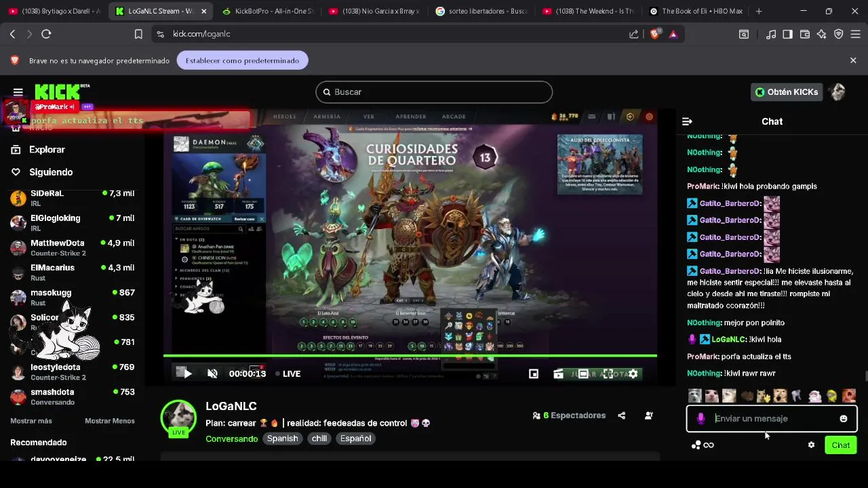Send message with green Chat button
Viewport: 868px width, 488px height.
click(x=841, y=445)
